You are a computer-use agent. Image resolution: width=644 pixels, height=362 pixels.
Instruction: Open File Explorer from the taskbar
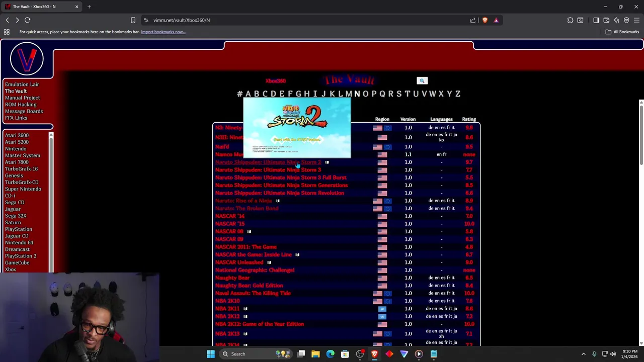pyautogui.click(x=315, y=354)
